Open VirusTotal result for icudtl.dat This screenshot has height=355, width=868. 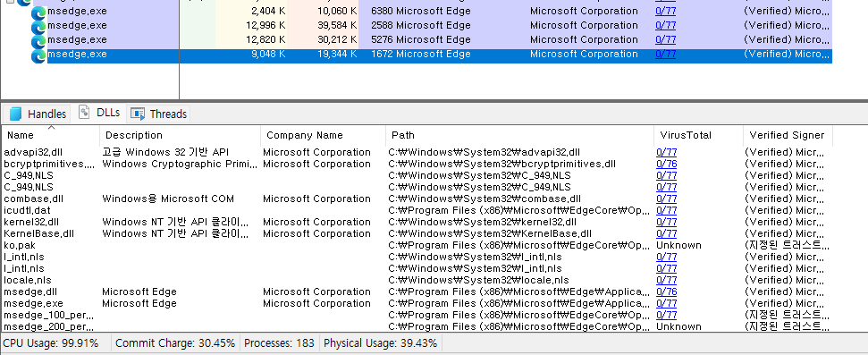tap(667, 210)
